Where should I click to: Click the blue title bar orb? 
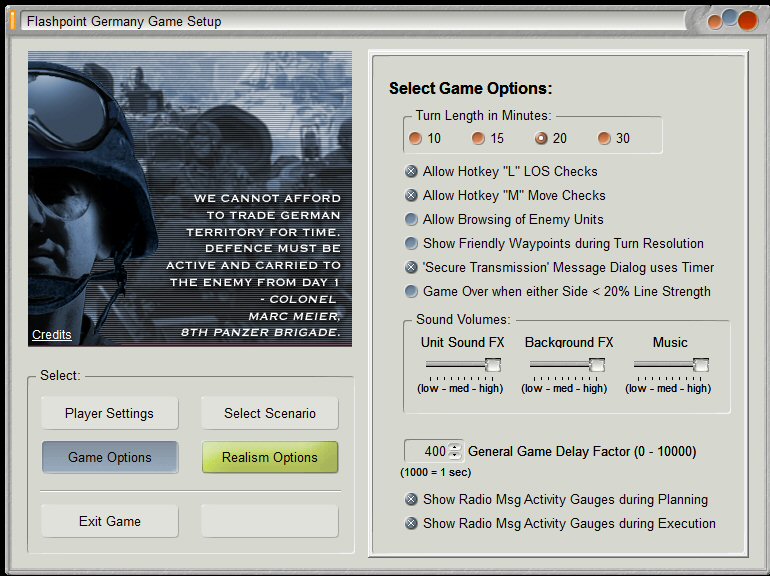click(x=730, y=17)
